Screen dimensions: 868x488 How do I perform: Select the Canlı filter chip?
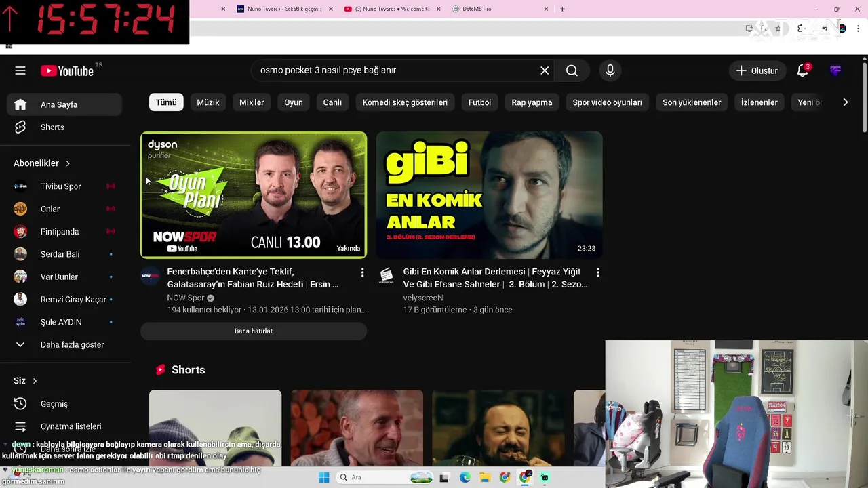pyautogui.click(x=332, y=102)
